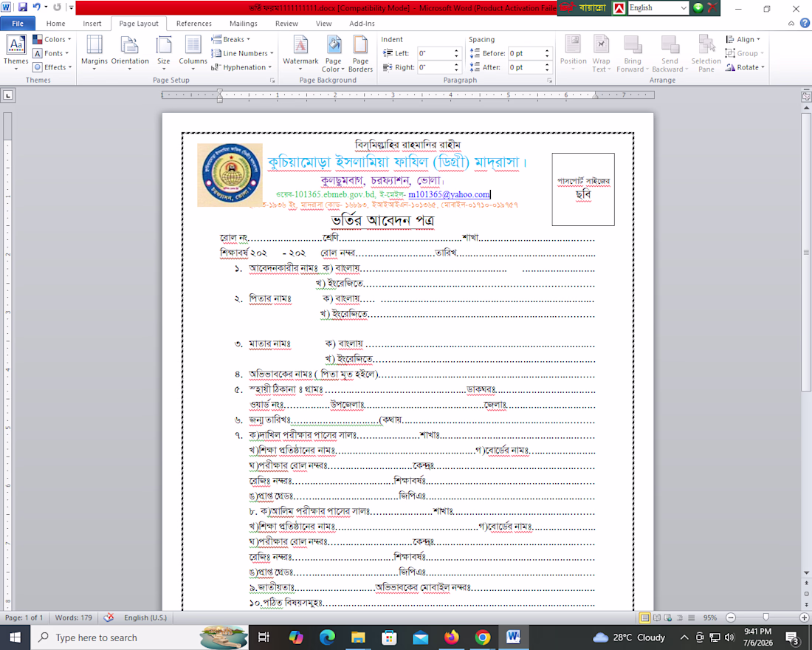Open the Rotate dropdown
Image resolution: width=812 pixels, height=650 pixels.
746,67
